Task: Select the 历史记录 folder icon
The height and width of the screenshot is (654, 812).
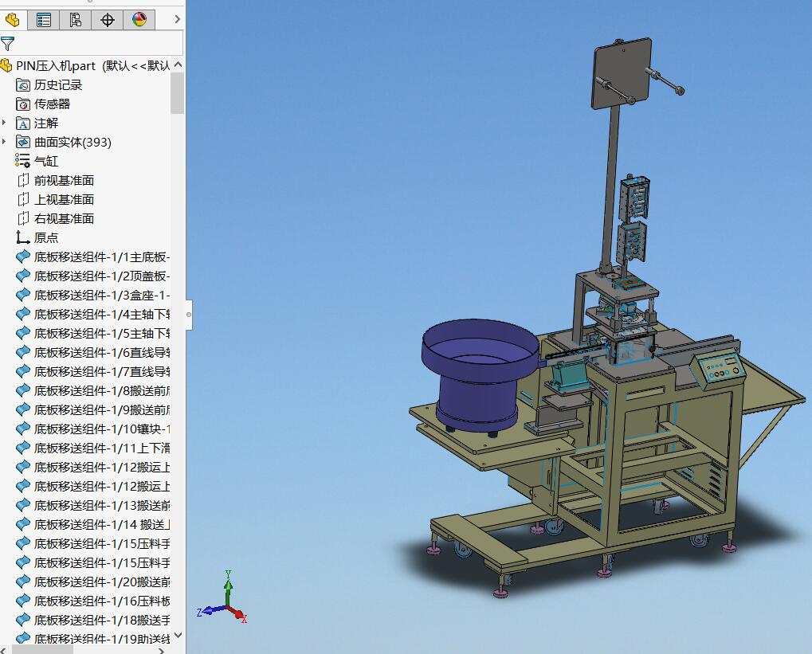Action: point(23,85)
